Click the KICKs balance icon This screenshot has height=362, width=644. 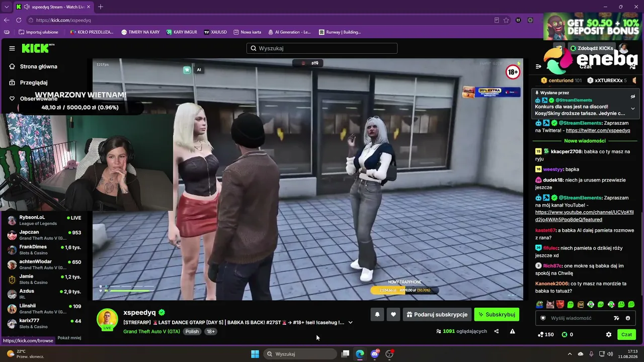(565, 334)
